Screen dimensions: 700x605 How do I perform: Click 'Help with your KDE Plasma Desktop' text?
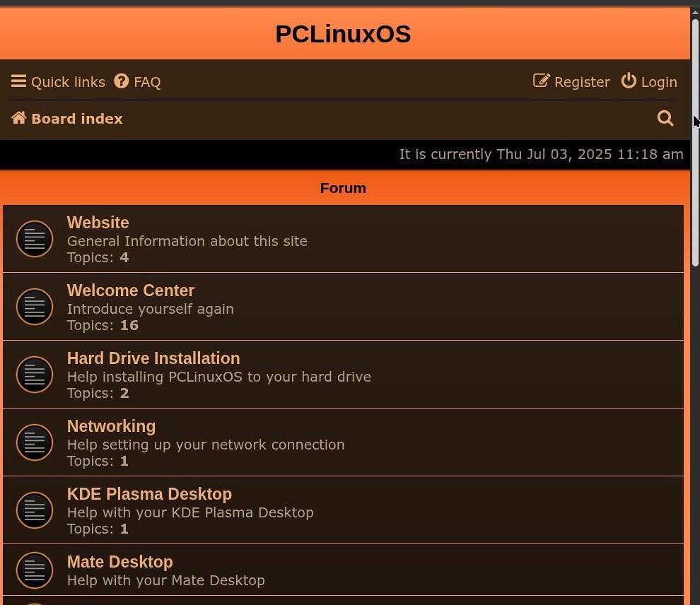coord(190,512)
